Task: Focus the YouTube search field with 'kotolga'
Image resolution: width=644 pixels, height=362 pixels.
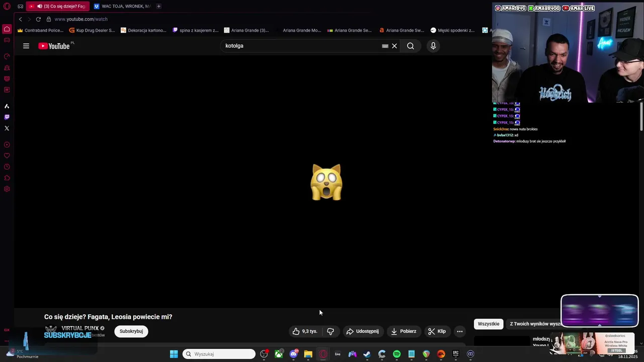Action: click(302, 46)
